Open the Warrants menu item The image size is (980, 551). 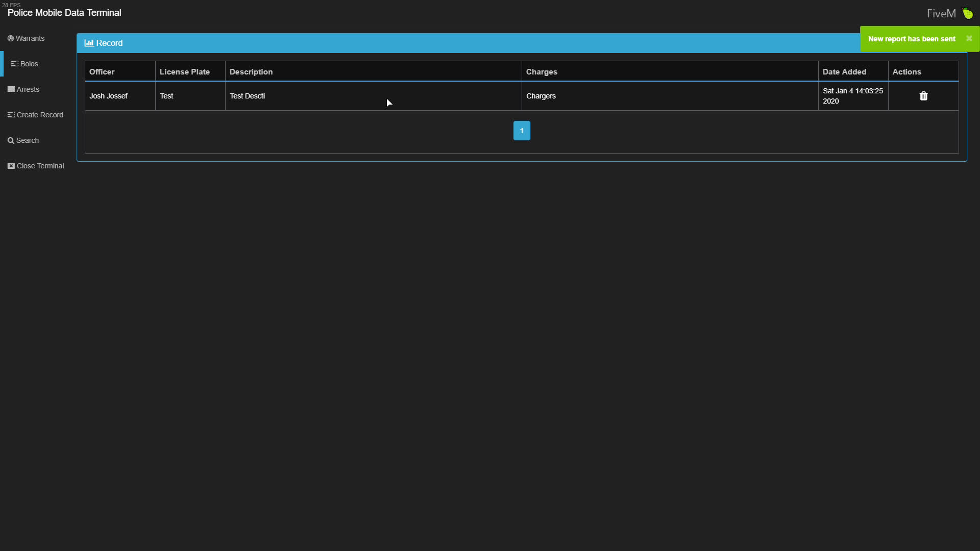pyautogui.click(x=30, y=39)
